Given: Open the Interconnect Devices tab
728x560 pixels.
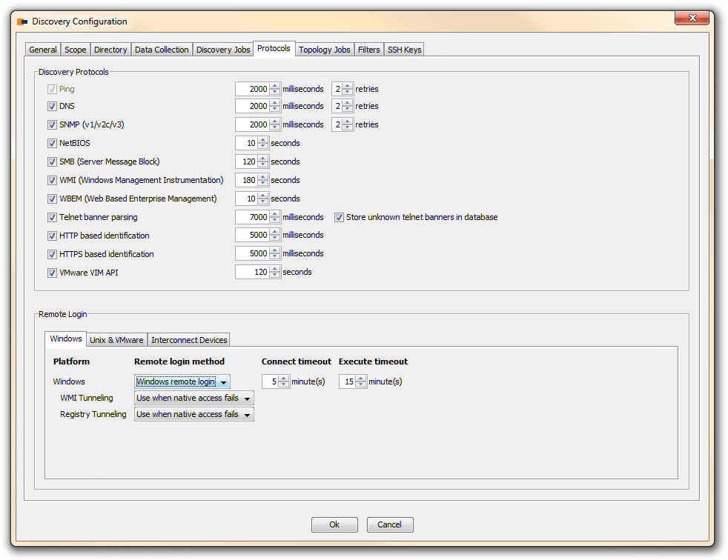Looking at the screenshot, I should pos(188,339).
